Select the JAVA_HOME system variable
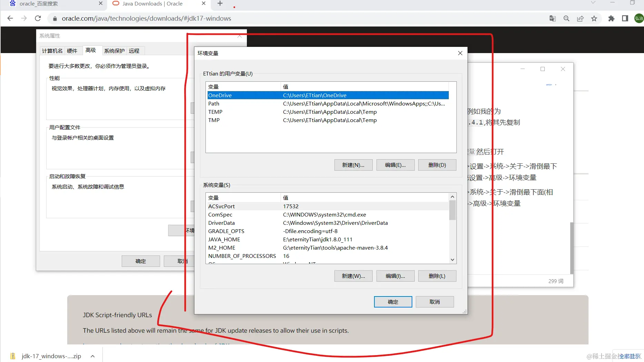 328,240
